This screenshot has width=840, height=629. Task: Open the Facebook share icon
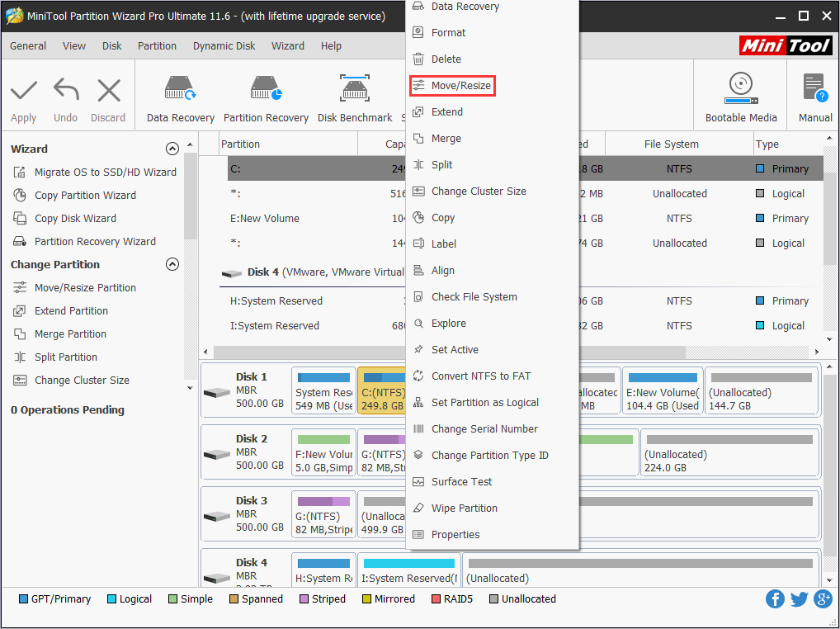click(775, 599)
